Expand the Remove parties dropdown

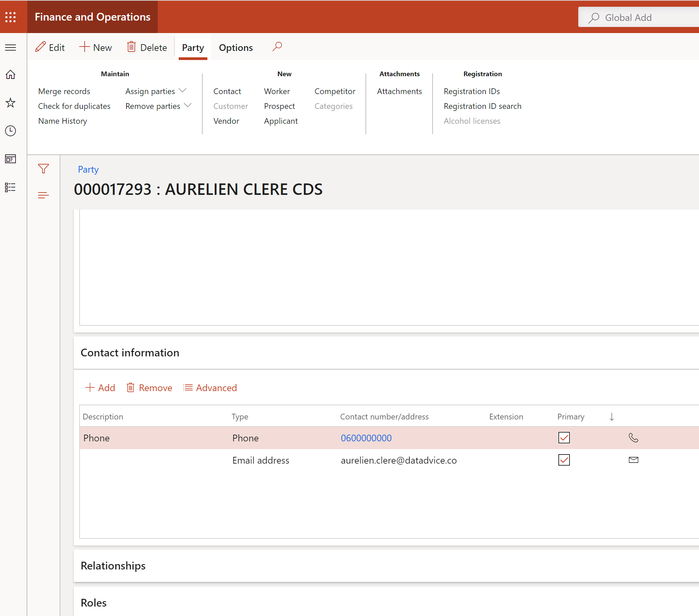tap(158, 106)
